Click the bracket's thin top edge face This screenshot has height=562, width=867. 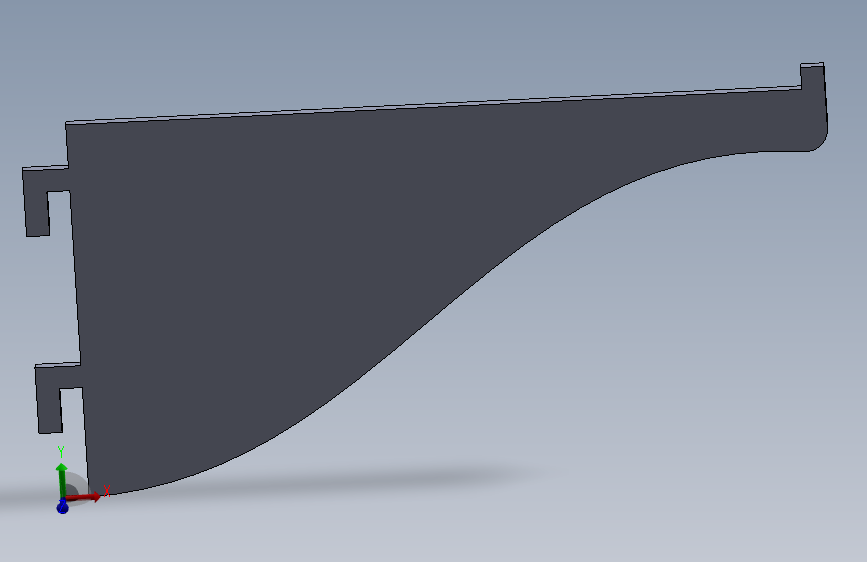coord(433,105)
